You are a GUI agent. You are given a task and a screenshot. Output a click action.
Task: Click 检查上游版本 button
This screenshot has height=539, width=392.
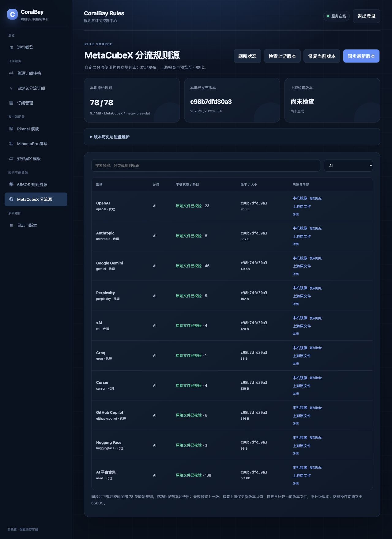click(282, 56)
